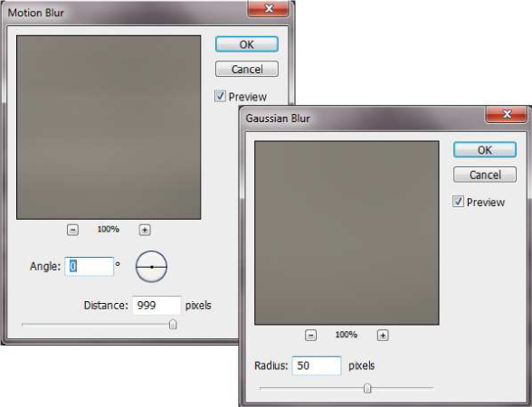
Task: Click the Motion Blur preview image
Action: (109, 128)
